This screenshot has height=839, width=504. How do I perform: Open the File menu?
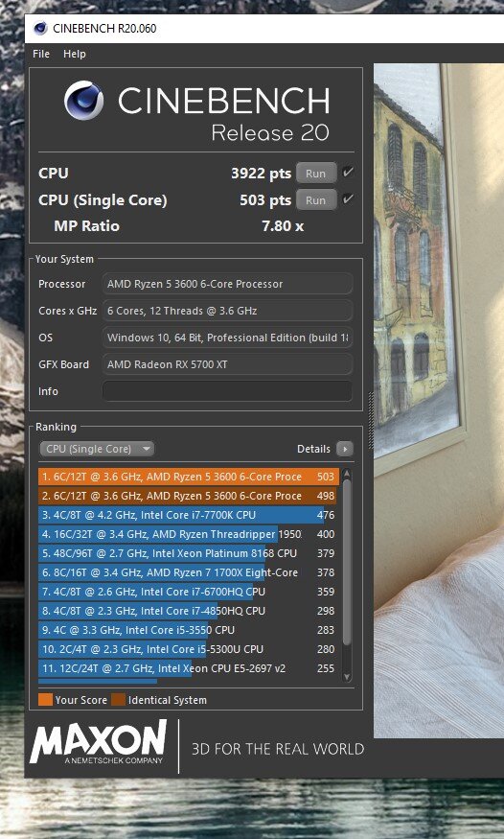click(x=41, y=54)
